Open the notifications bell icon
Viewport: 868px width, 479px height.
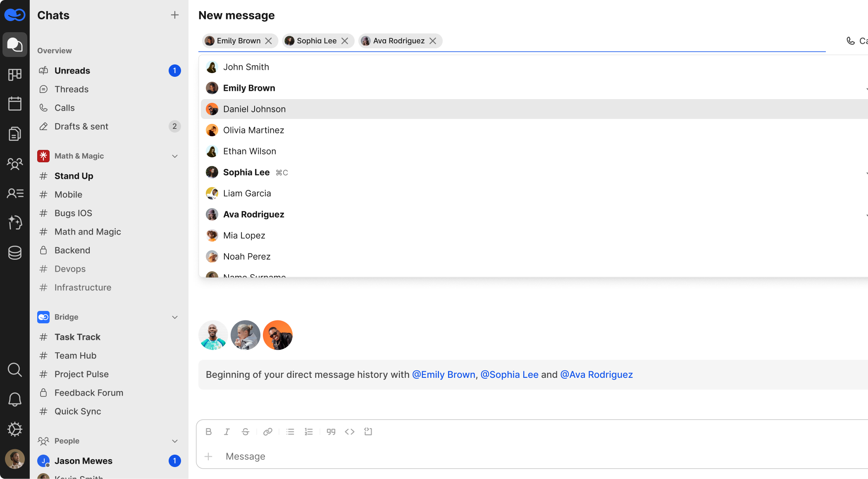tap(15, 399)
